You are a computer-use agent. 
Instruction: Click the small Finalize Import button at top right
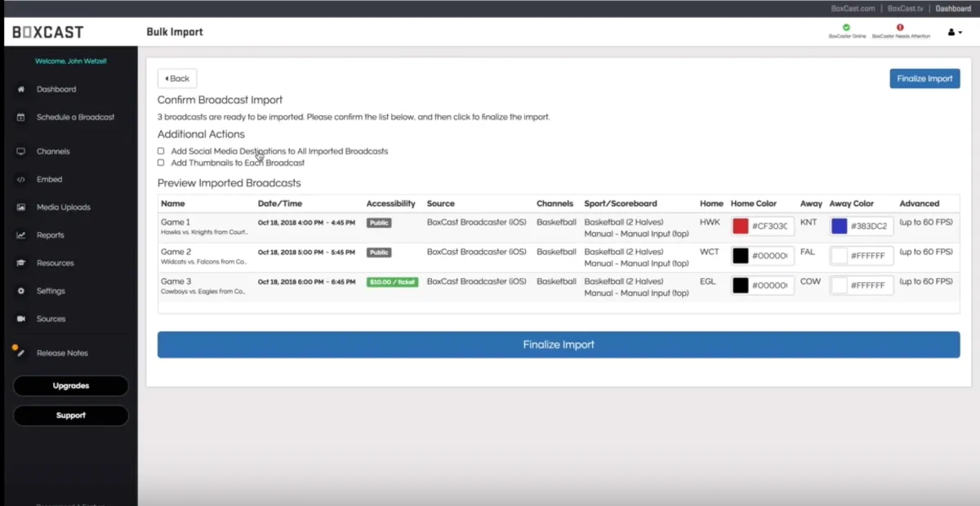tap(924, 78)
